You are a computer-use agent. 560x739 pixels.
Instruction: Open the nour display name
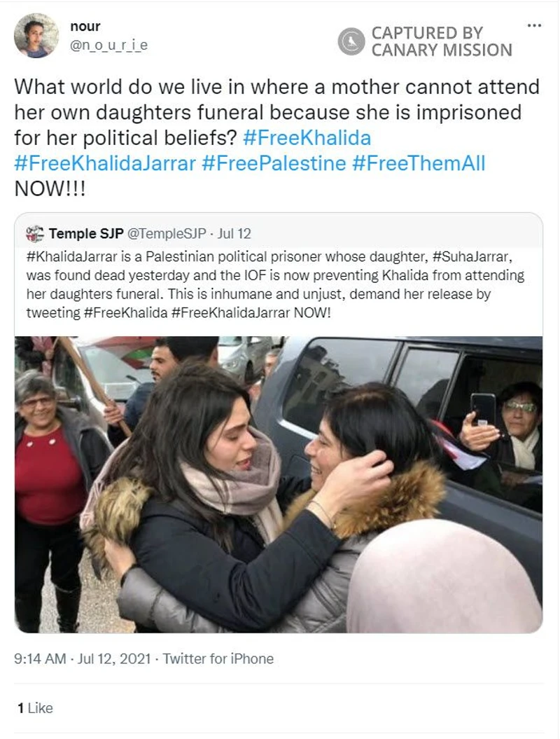point(85,27)
